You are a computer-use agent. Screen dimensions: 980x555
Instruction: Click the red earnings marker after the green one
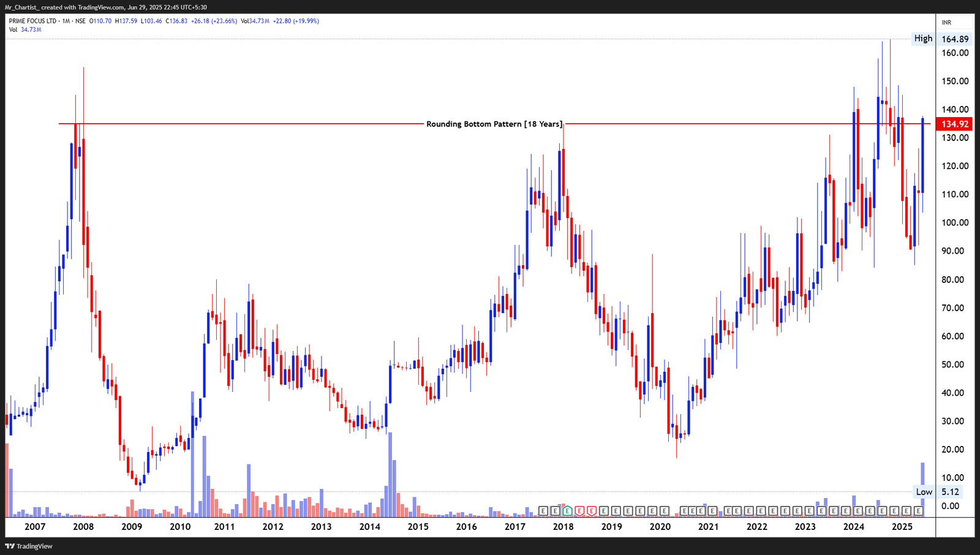pos(579,510)
